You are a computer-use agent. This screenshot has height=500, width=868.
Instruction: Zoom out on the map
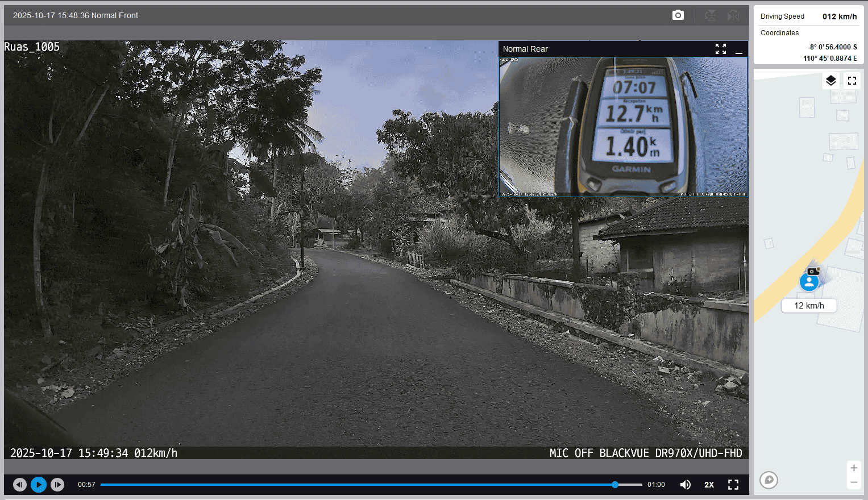point(853,482)
